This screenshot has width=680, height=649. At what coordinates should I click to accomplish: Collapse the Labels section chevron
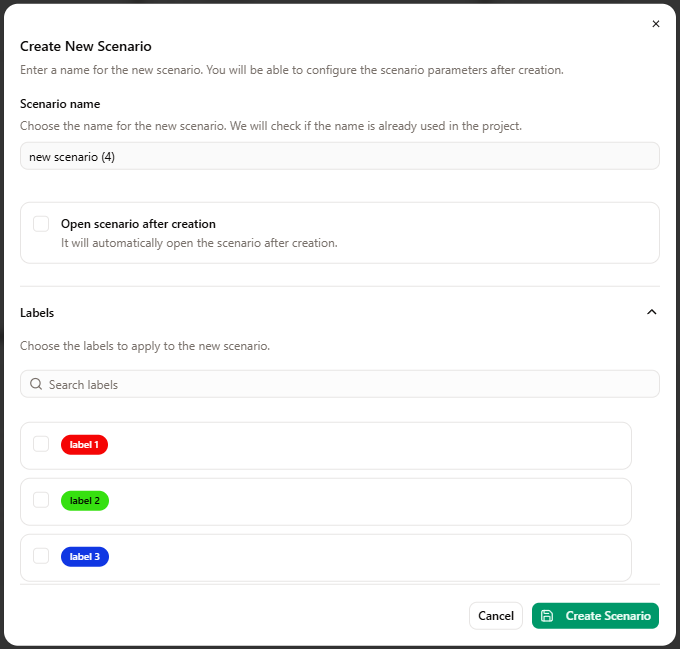tap(652, 312)
